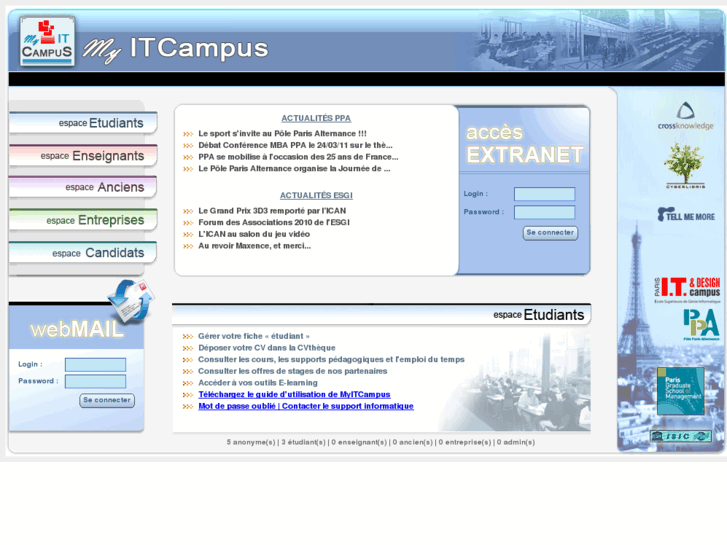Open the espace Entreprises menu
This screenshot has height=545, width=727.
click(x=83, y=220)
